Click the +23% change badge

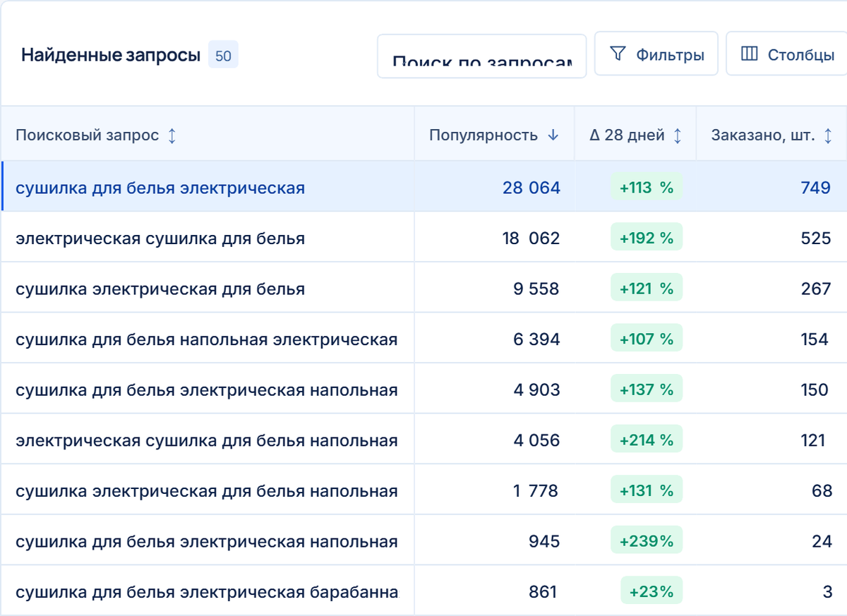click(x=651, y=591)
